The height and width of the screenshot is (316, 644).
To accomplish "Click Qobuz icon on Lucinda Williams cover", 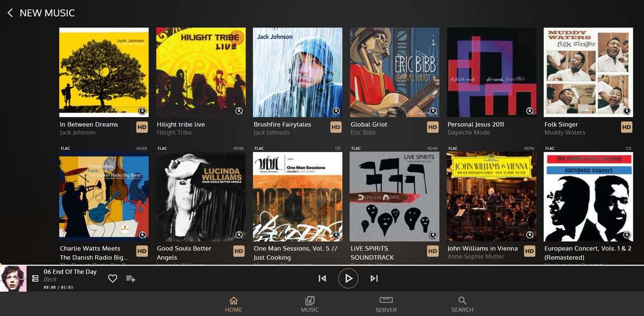I will click(239, 235).
